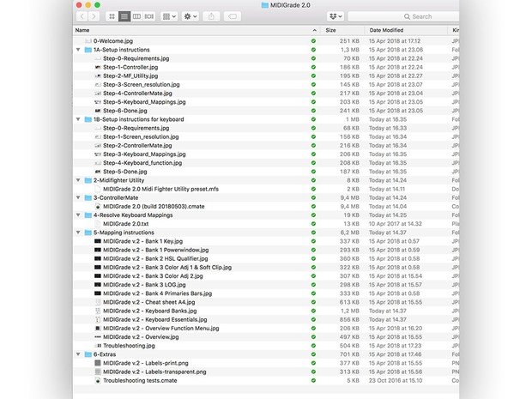This screenshot has height=399, width=532.
Task: Select the 1B-Setup instructions for keyboard folder icon
Action: [88, 119]
